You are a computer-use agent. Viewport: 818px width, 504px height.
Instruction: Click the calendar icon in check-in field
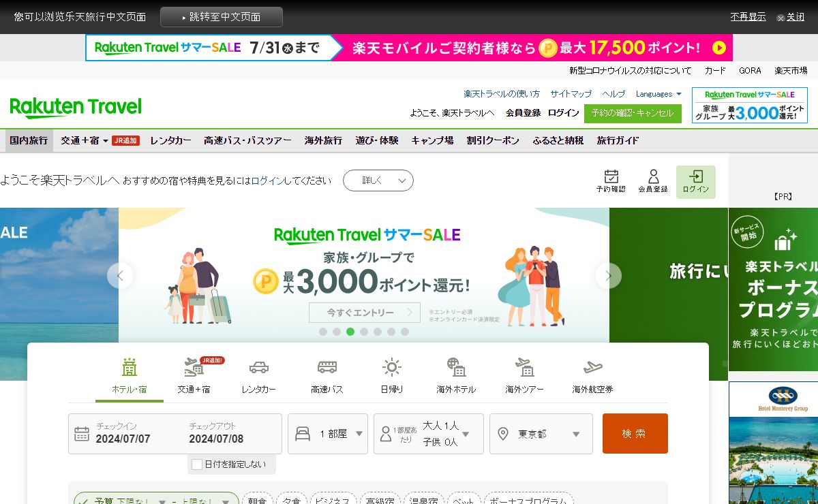pyautogui.click(x=82, y=434)
